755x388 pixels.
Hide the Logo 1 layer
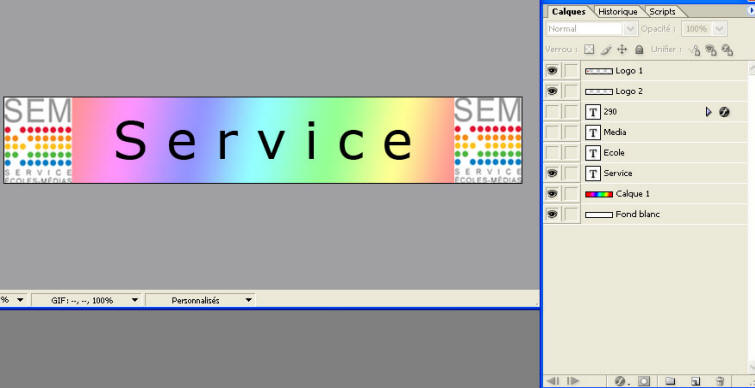pyautogui.click(x=552, y=71)
